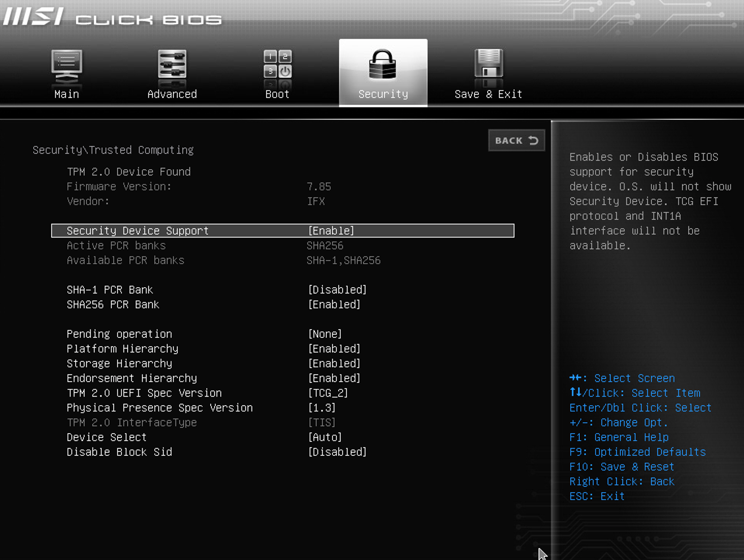
Task: Click the Available PCR banks SHA-1,SHA256 value
Action: [x=344, y=260]
